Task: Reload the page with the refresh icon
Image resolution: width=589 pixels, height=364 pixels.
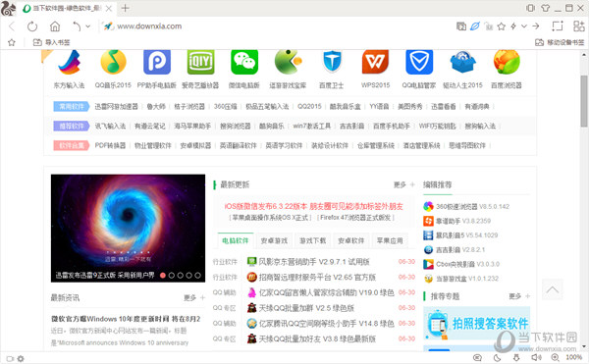Action: tap(32, 26)
